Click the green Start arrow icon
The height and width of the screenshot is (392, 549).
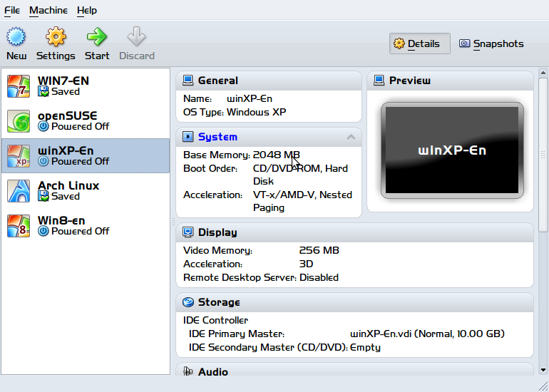click(x=97, y=36)
